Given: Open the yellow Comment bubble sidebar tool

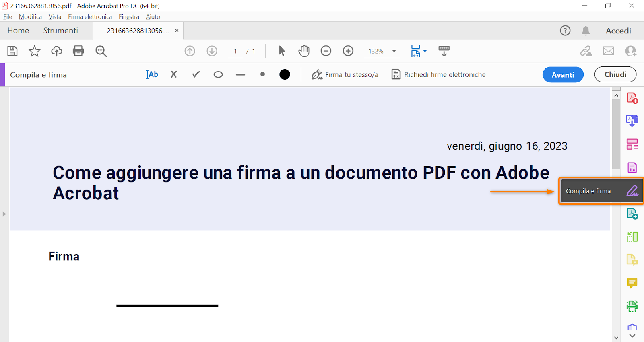Looking at the screenshot, I should click(x=632, y=283).
